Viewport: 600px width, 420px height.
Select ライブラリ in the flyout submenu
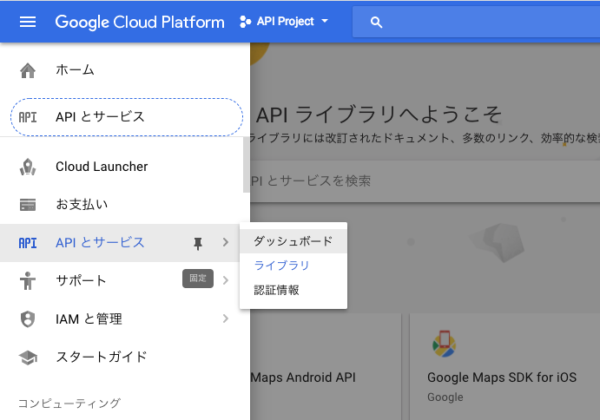pos(293,265)
